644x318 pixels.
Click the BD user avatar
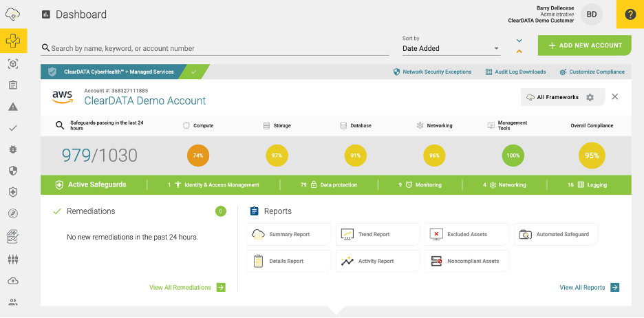[x=592, y=14]
